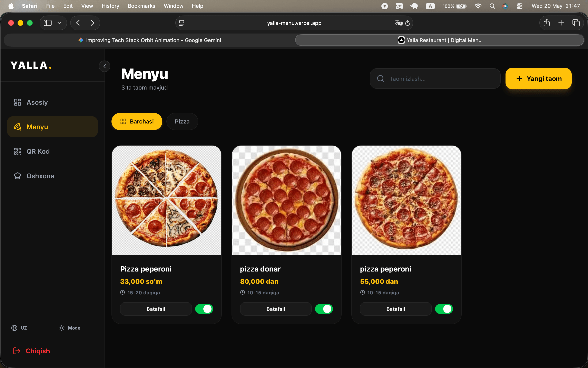Open the View menu
The image size is (588, 368).
tap(87, 6)
